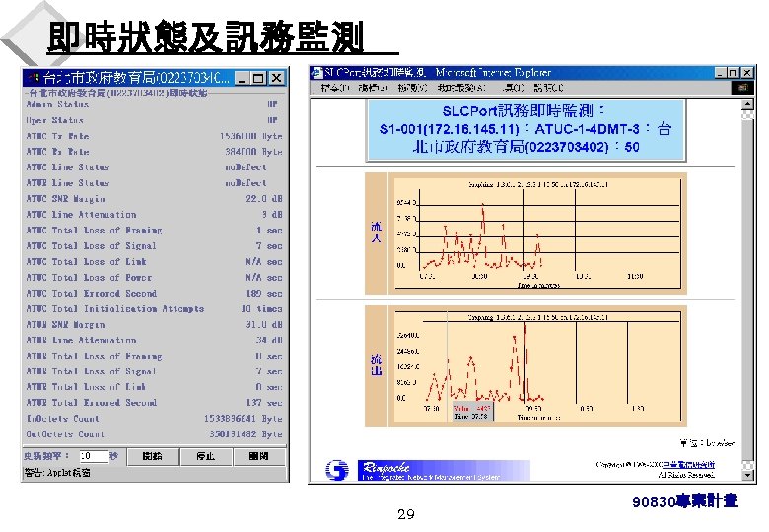769x532 pixels.
Task: Select the ATUR Total Loss of Link row
Action: [x=154, y=387]
